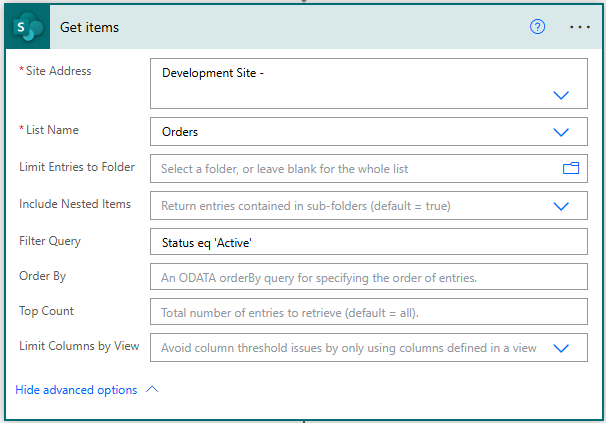This screenshot has height=423, width=606.
Task: Select the Orders list name value
Action: (182, 131)
